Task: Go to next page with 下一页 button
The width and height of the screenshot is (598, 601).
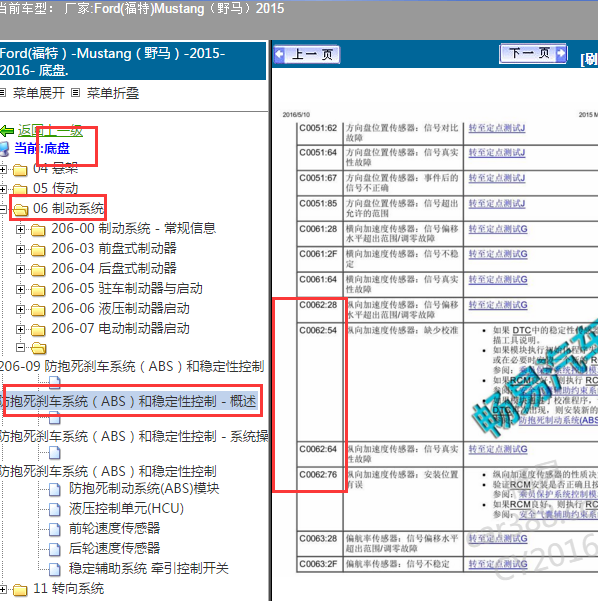Action: point(533,53)
